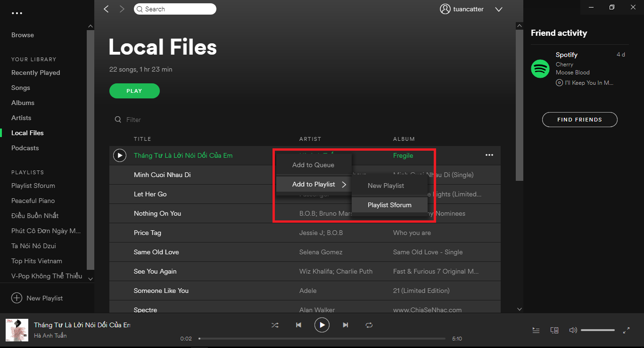Sort by ALBUM column header
The height and width of the screenshot is (348, 644).
pos(404,139)
